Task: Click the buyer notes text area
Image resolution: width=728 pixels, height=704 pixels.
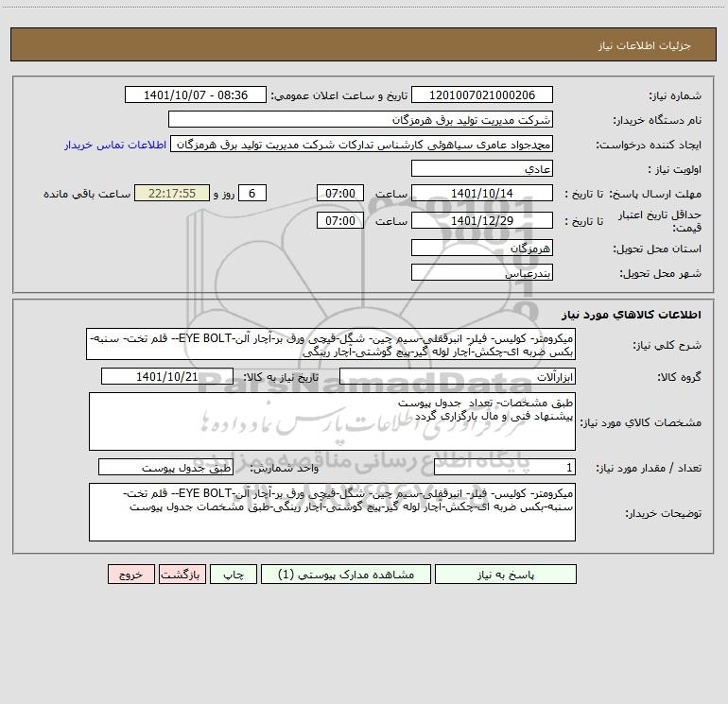Action: (332, 512)
